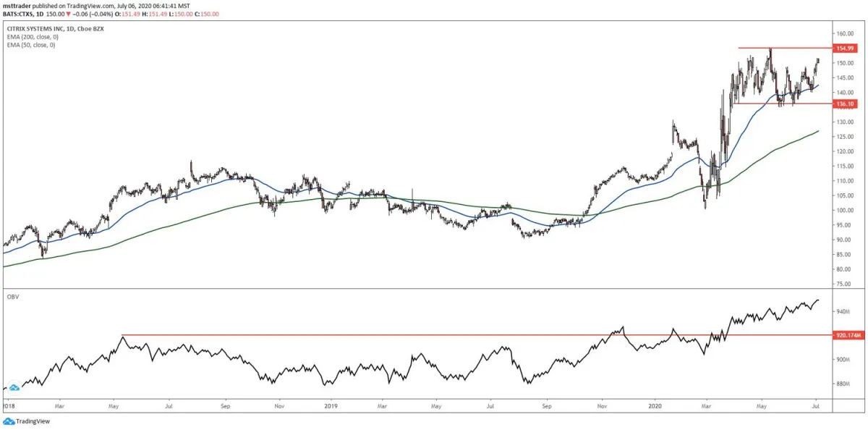This screenshot has height=430, width=868.
Task: Click the 75.00 price axis label
Action: click(x=844, y=284)
